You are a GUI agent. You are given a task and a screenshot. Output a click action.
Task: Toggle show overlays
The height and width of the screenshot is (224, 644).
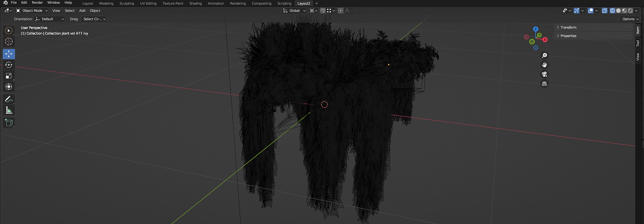pyautogui.click(x=590, y=11)
